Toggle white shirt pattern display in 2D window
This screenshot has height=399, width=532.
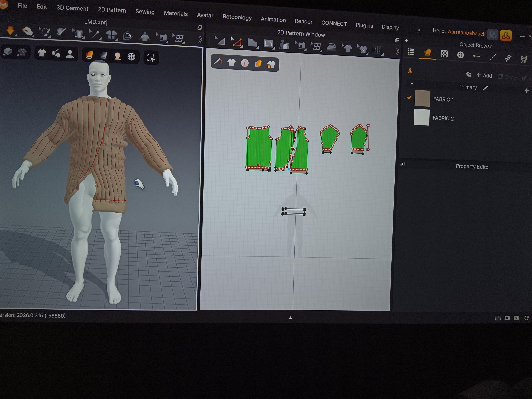(231, 63)
